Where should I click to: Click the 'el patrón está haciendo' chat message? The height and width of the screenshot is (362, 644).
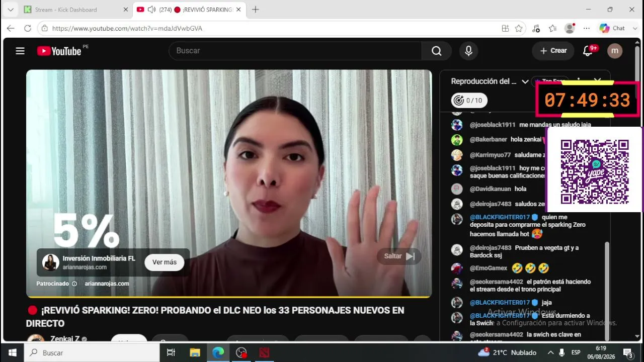tap(530, 286)
